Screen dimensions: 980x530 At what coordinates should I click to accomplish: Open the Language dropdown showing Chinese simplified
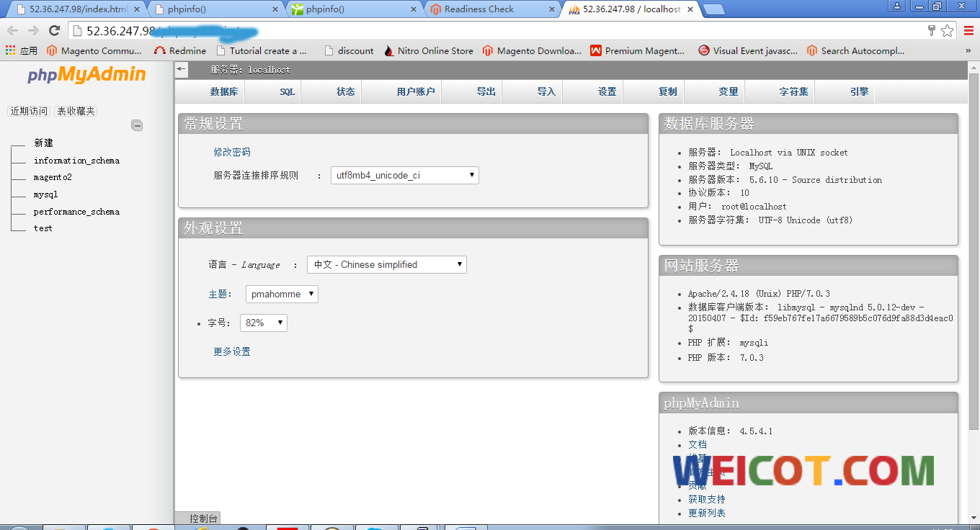click(x=387, y=264)
